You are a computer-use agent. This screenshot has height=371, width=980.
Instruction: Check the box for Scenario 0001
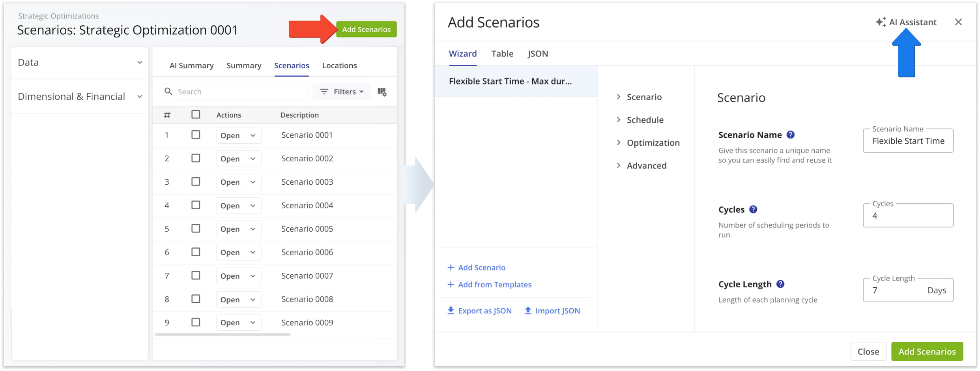(x=196, y=135)
